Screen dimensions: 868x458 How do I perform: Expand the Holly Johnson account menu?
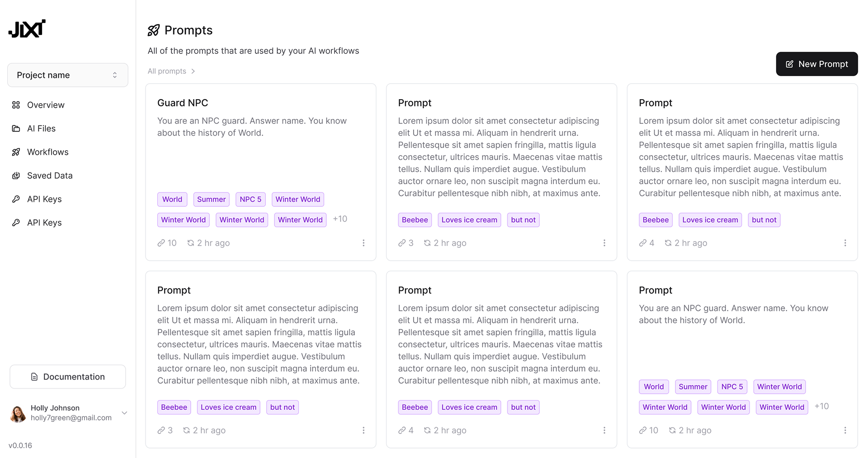pyautogui.click(x=124, y=413)
